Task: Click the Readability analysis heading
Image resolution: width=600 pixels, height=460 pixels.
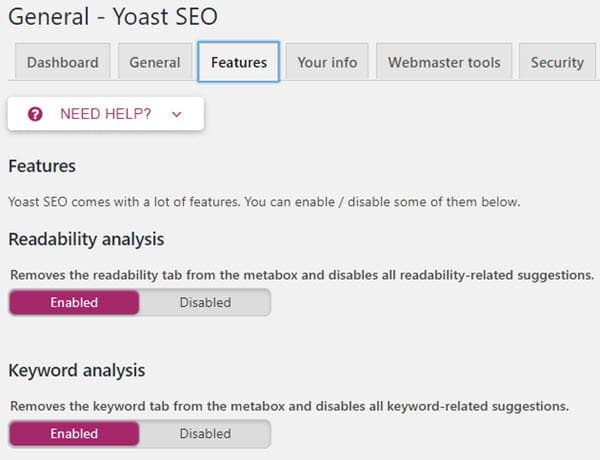Action: [x=86, y=240]
